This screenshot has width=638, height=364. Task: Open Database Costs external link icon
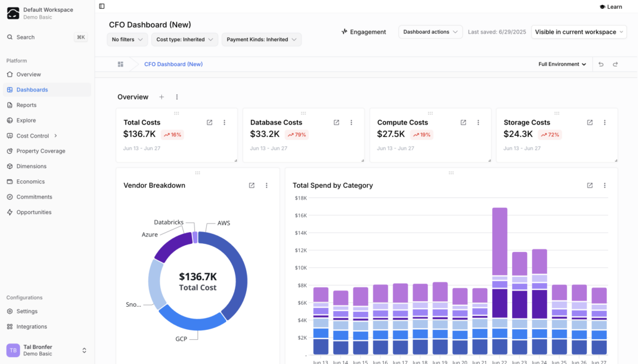click(x=336, y=123)
